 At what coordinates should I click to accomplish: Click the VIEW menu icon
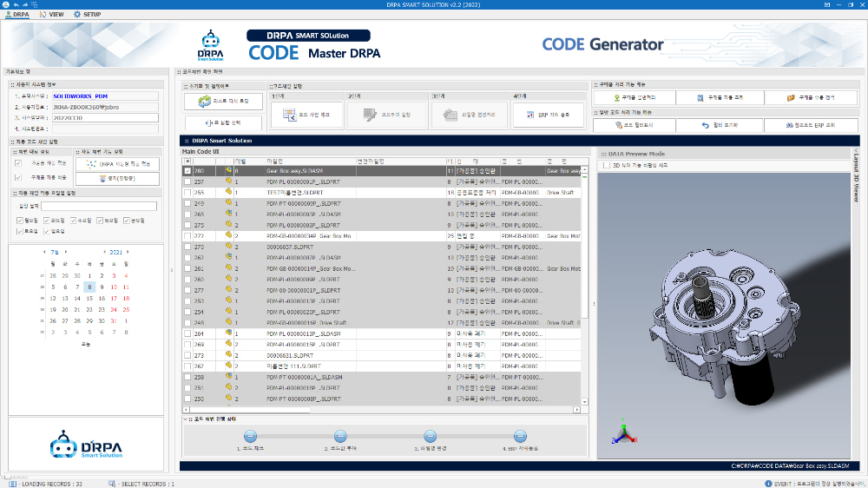click(x=43, y=15)
